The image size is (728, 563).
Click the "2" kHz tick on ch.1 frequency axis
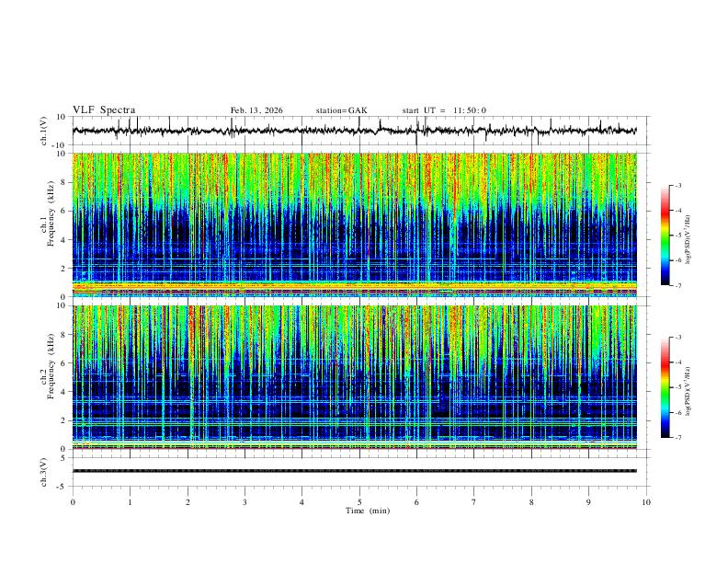click(64, 268)
